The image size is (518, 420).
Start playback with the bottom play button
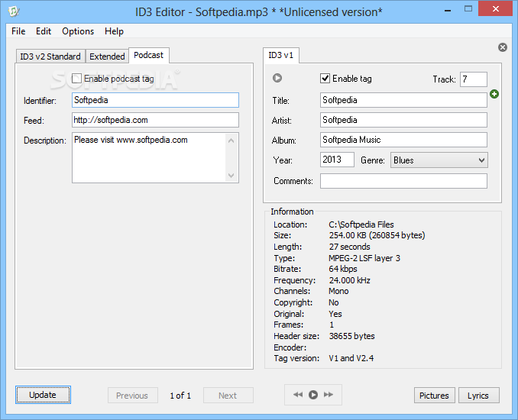[x=313, y=395]
